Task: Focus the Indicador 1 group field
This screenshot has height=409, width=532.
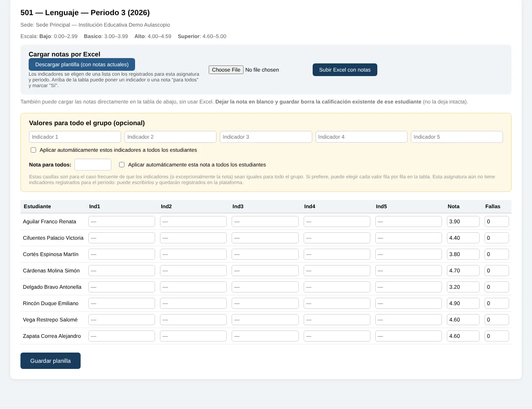Action: [x=75, y=137]
